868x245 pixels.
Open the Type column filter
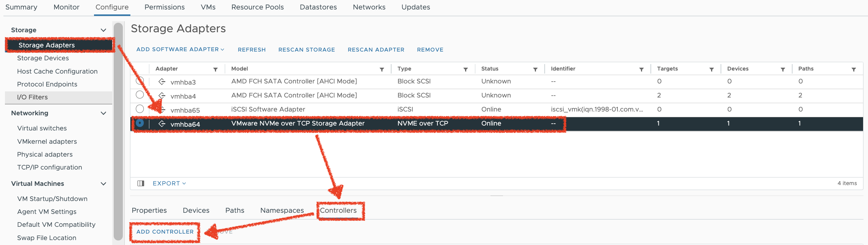(465, 69)
